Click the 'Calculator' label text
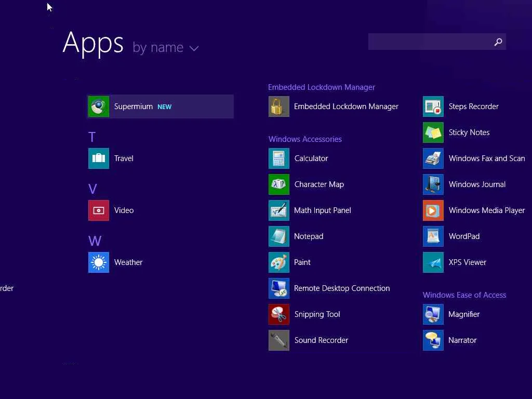 (311, 158)
